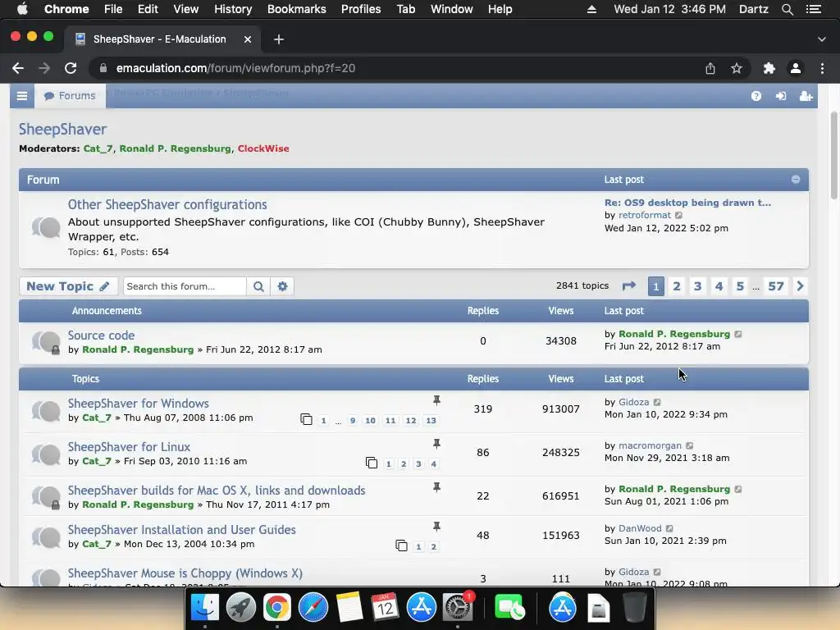This screenshot has height=630, width=840.
Task: Click the share page icon in address bar
Action: (710, 68)
